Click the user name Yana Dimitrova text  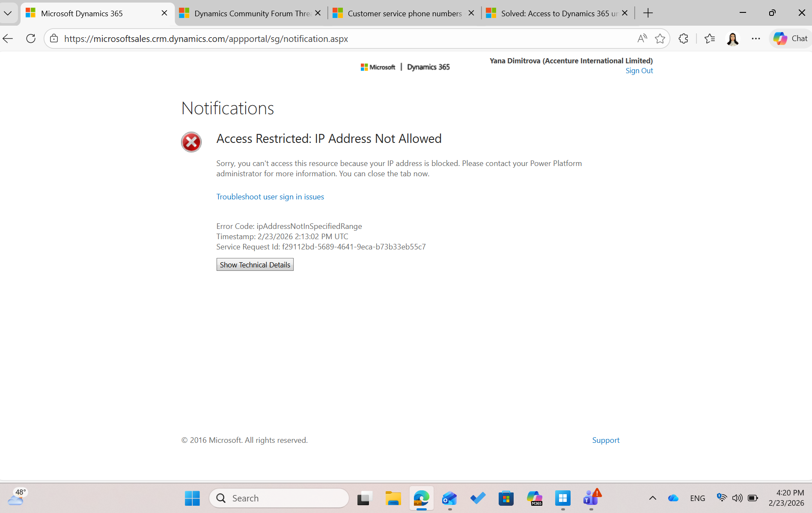click(571, 61)
